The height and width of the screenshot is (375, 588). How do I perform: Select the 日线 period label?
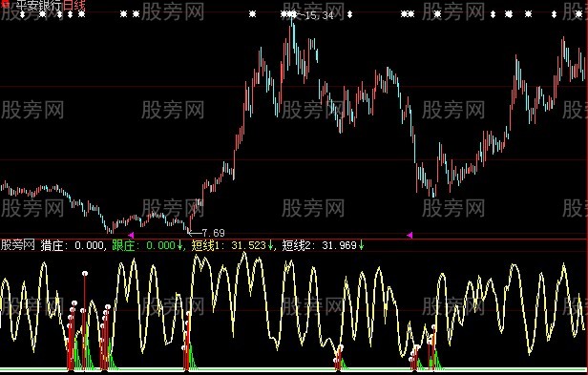click(74, 6)
